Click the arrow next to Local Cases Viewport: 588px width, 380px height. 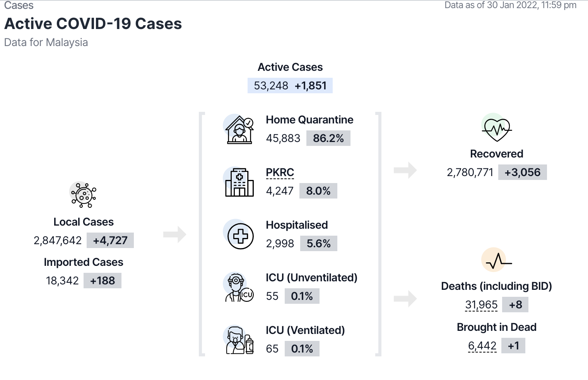[x=175, y=235]
